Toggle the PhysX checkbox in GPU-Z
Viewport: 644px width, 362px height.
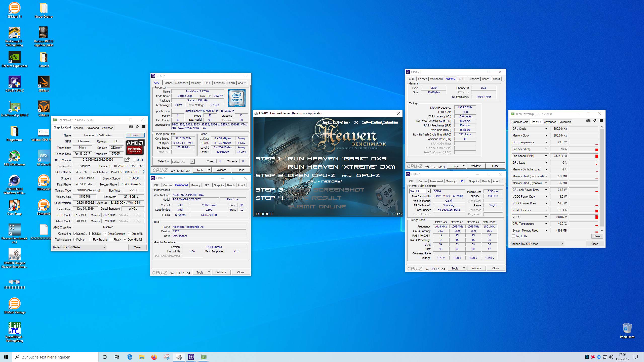(111, 240)
